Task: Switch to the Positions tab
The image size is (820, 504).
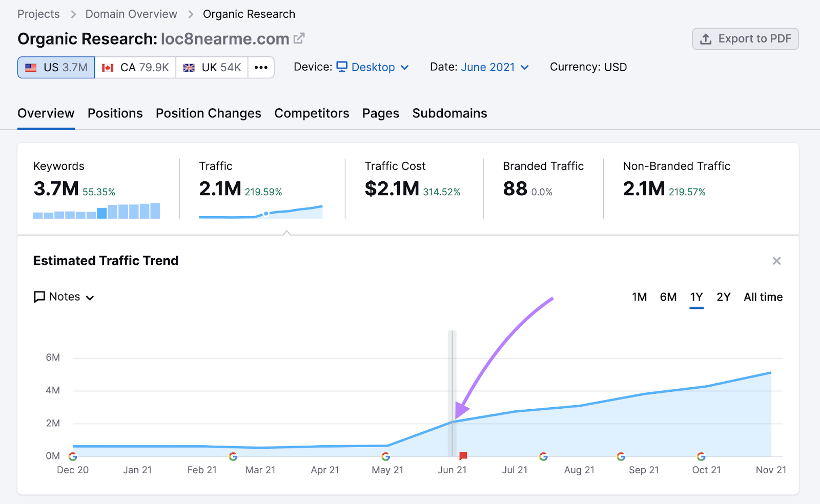Action: [x=115, y=113]
